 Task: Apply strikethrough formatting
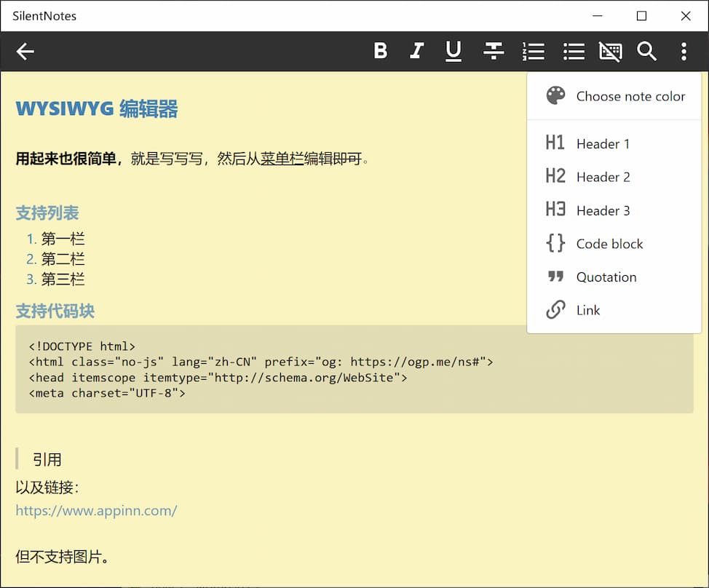tap(494, 51)
